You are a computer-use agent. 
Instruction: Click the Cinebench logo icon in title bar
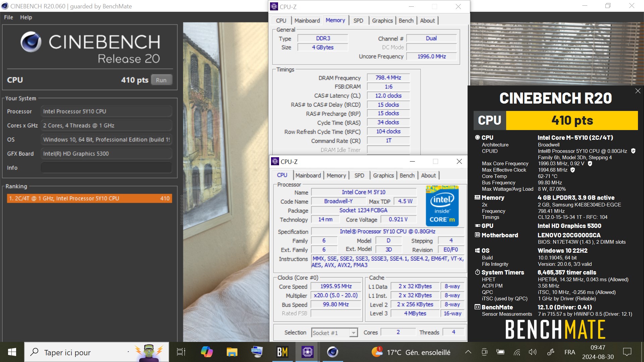[x=5, y=6]
